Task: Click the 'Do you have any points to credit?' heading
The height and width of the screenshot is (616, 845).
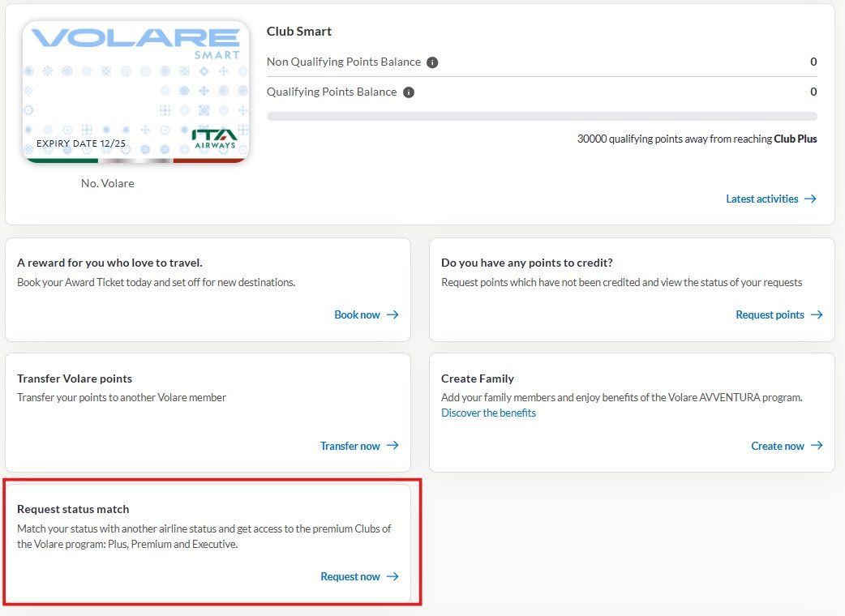Action: [527, 263]
